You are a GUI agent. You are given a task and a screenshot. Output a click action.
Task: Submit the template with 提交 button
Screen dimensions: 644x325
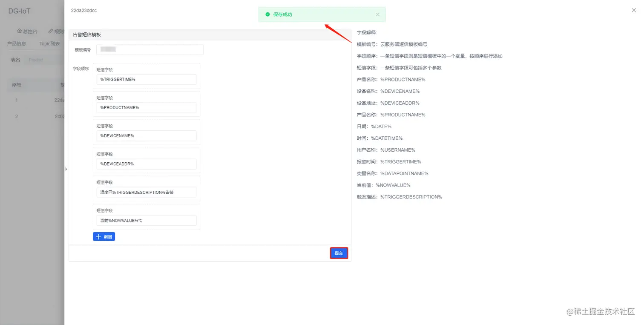tap(339, 253)
